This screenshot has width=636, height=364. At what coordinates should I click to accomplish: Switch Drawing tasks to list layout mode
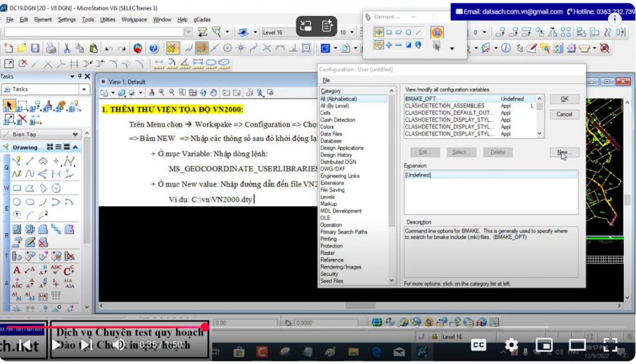tap(59, 147)
